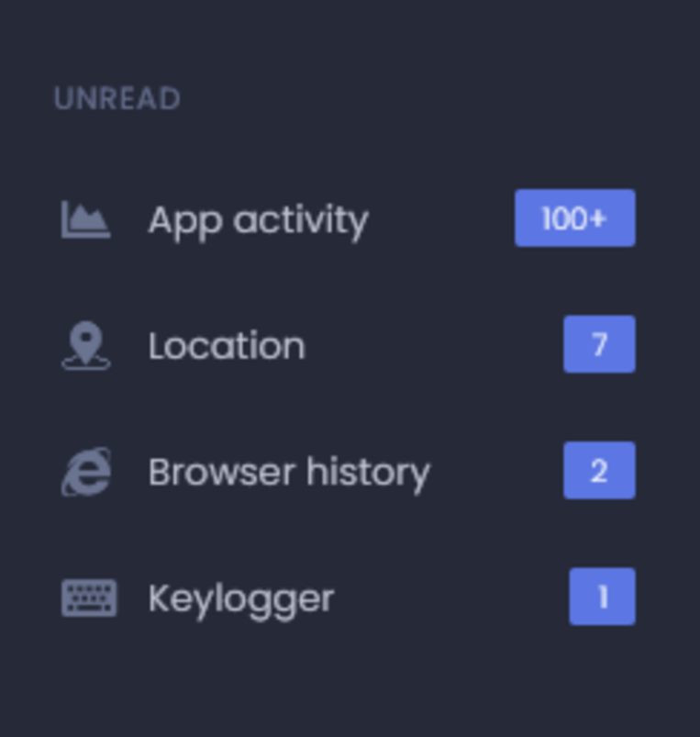700x737 pixels.
Task: Click the Keylogger badge showing 1
Action: (602, 597)
